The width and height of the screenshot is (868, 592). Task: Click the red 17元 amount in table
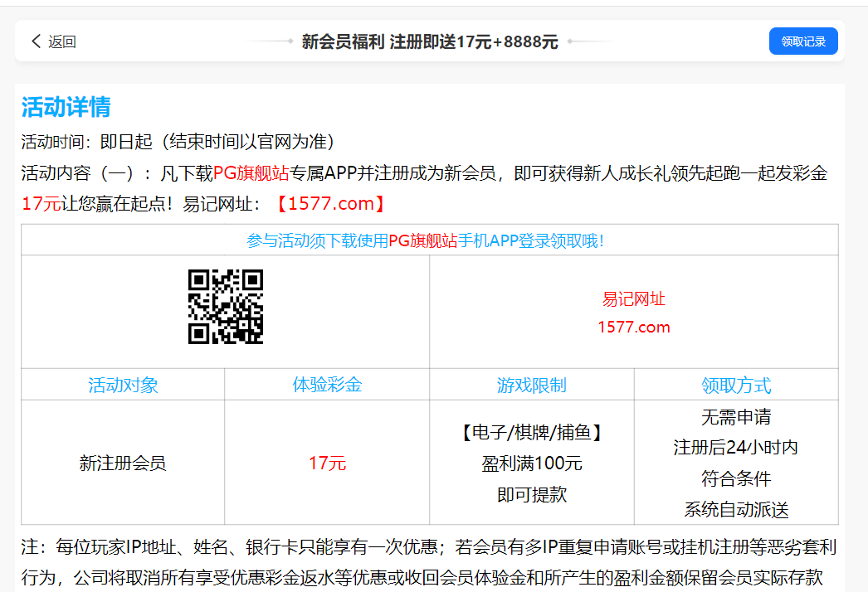point(327,463)
